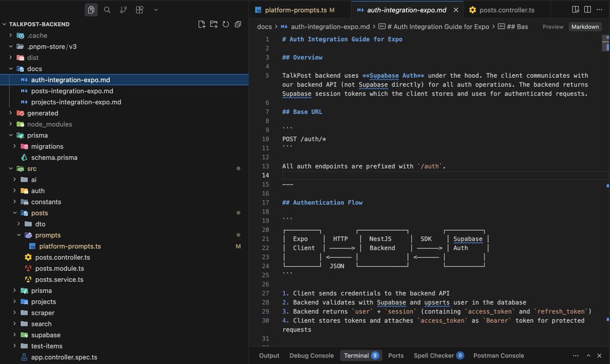Collapse all folders in explorer
Viewport: 610px width, 364px height.
(x=237, y=24)
